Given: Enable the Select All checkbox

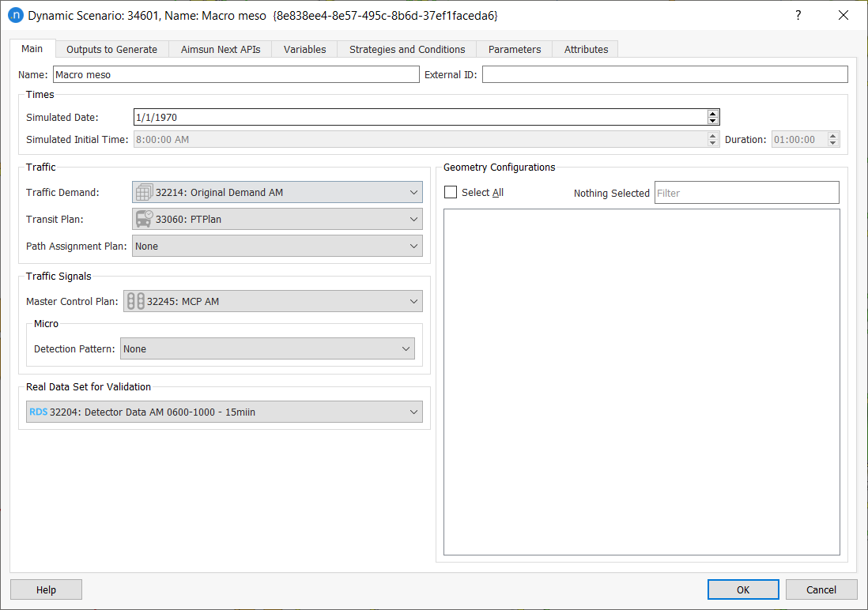Looking at the screenshot, I should point(451,193).
